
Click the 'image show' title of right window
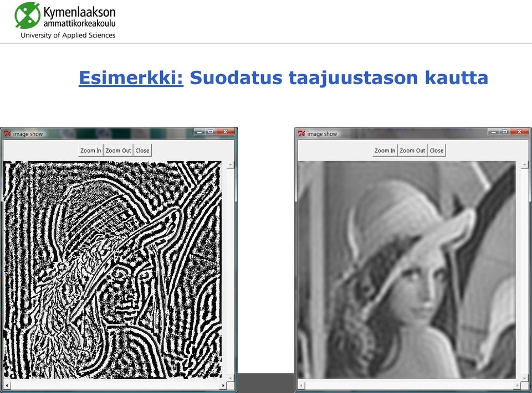point(322,134)
